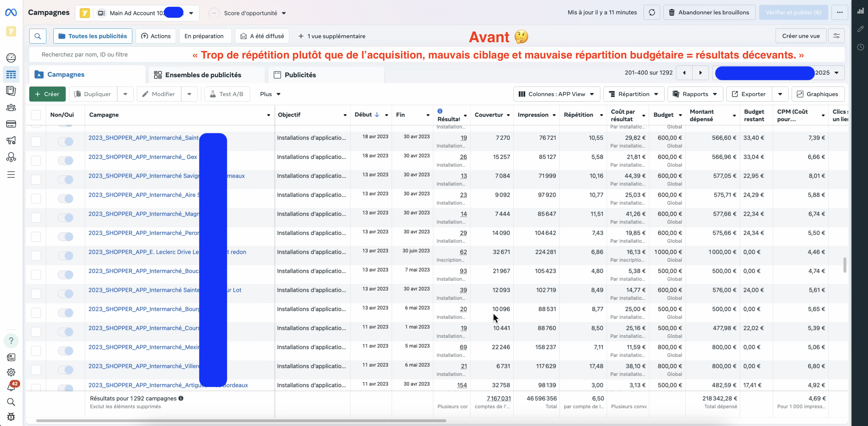
Task: Toggle the Intermarché_Aire campaign switch
Action: (x=65, y=198)
